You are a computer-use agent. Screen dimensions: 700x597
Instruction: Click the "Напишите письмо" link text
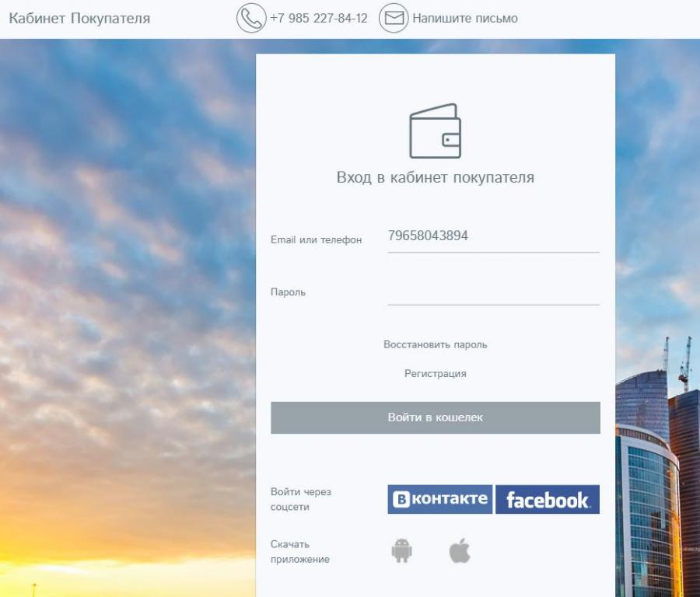464,18
